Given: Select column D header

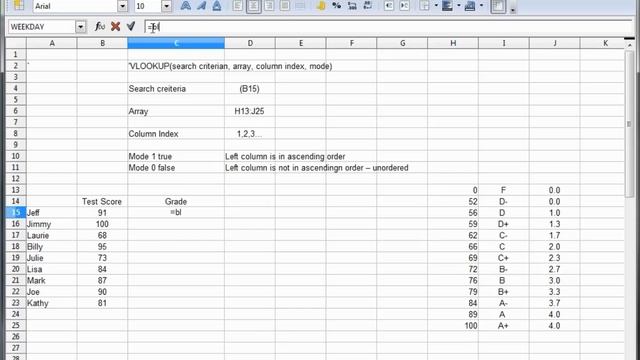Looking at the screenshot, I should coord(250,43).
